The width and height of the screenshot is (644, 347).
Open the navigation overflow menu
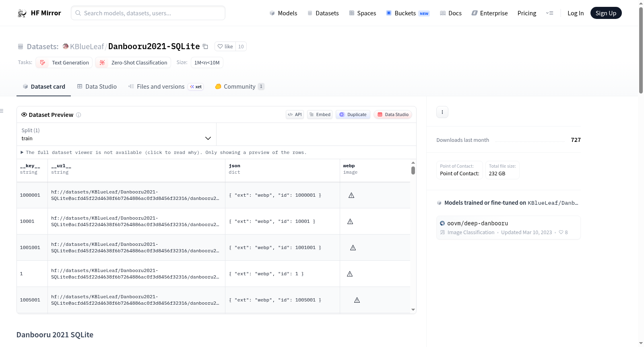click(549, 13)
